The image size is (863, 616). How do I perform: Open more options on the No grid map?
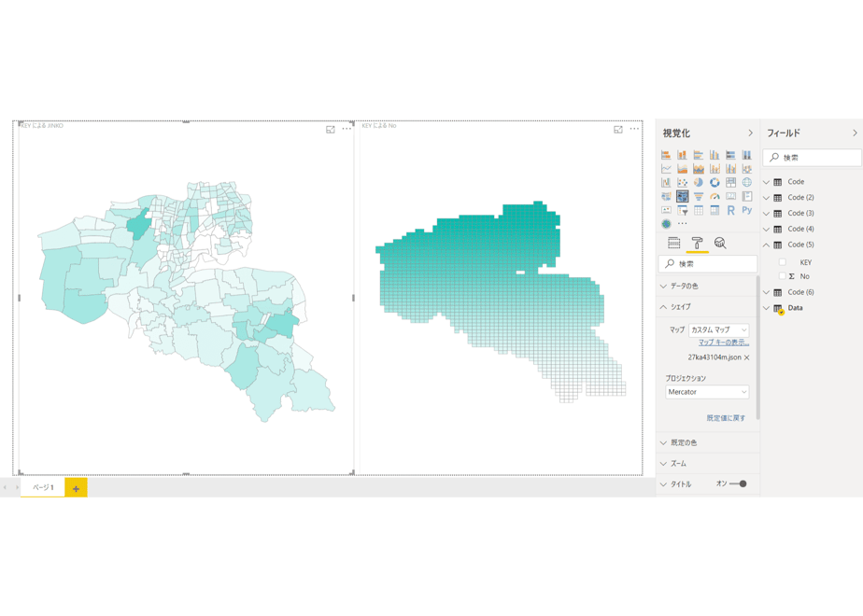point(634,129)
